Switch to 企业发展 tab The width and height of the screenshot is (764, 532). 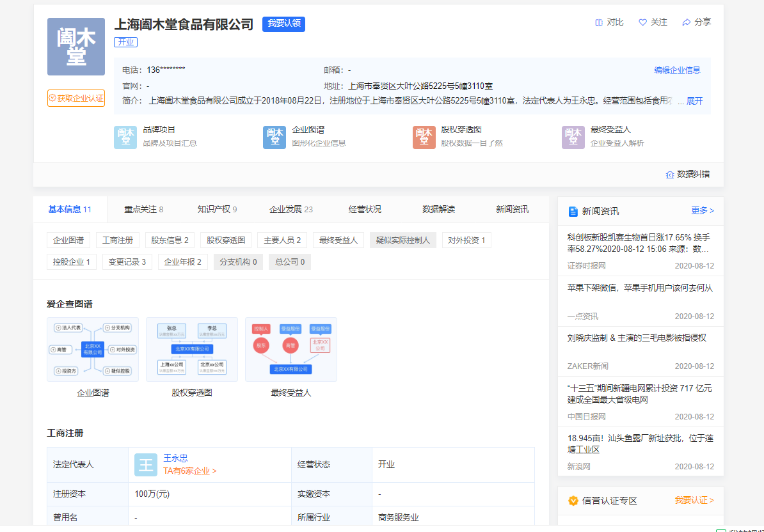(291, 210)
